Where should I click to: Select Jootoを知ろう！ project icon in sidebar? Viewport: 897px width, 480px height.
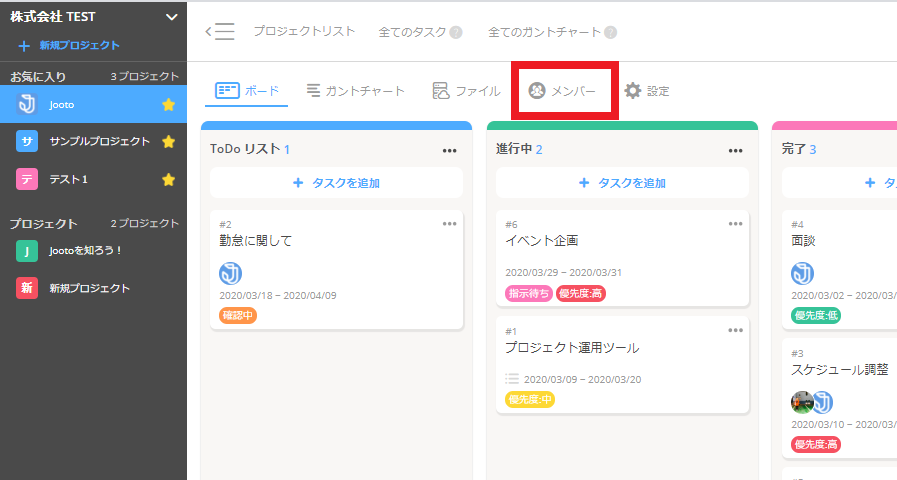pos(27,251)
